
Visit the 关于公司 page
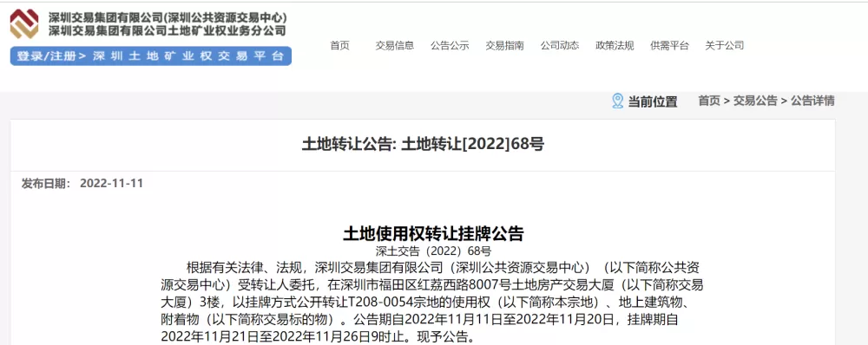pyautogui.click(x=725, y=46)
